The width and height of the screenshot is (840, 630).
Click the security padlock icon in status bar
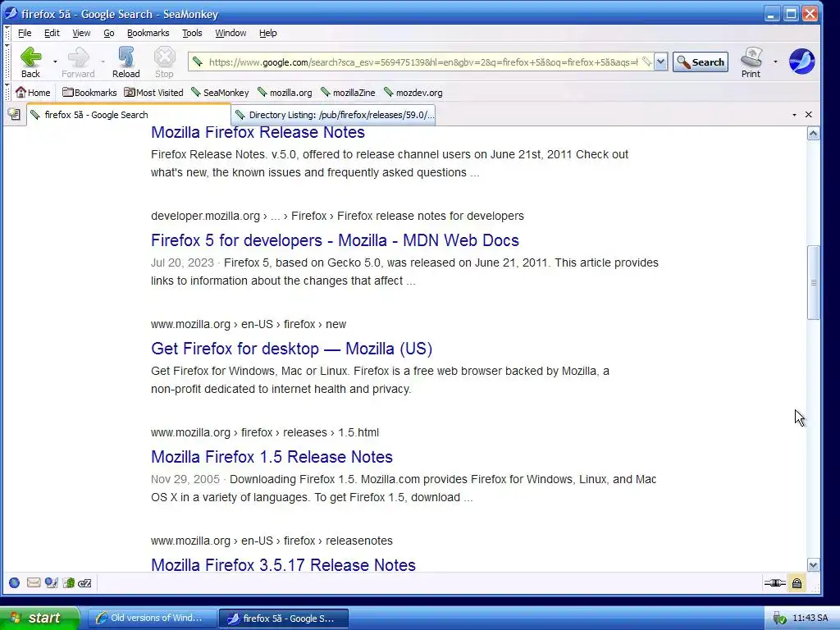pos(797,583)
